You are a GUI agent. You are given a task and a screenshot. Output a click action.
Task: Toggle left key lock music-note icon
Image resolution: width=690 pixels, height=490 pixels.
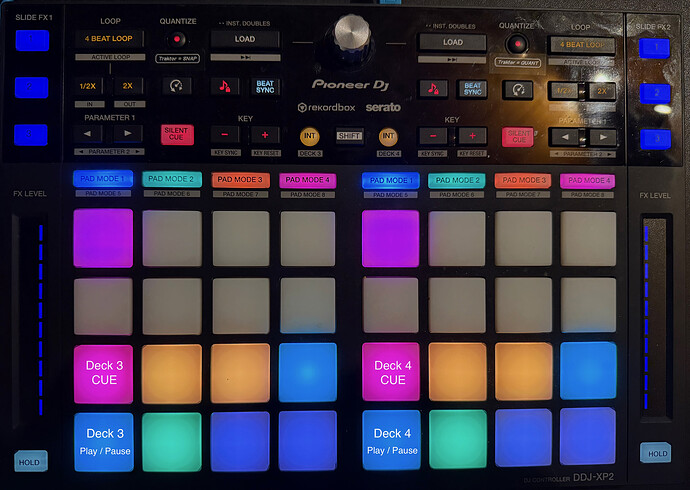click(225, 86)
